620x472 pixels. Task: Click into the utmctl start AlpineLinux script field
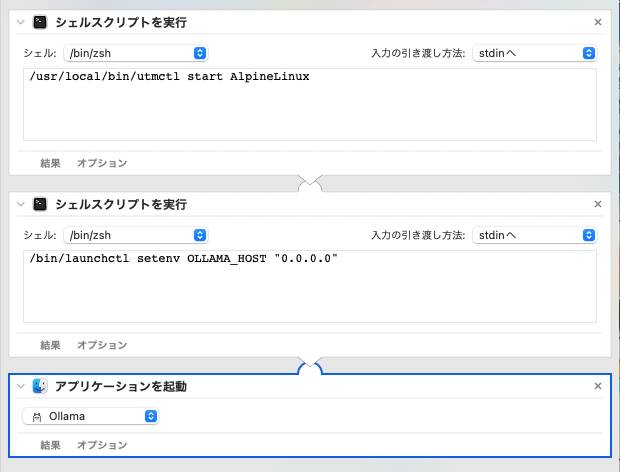(x=309, y=108)
